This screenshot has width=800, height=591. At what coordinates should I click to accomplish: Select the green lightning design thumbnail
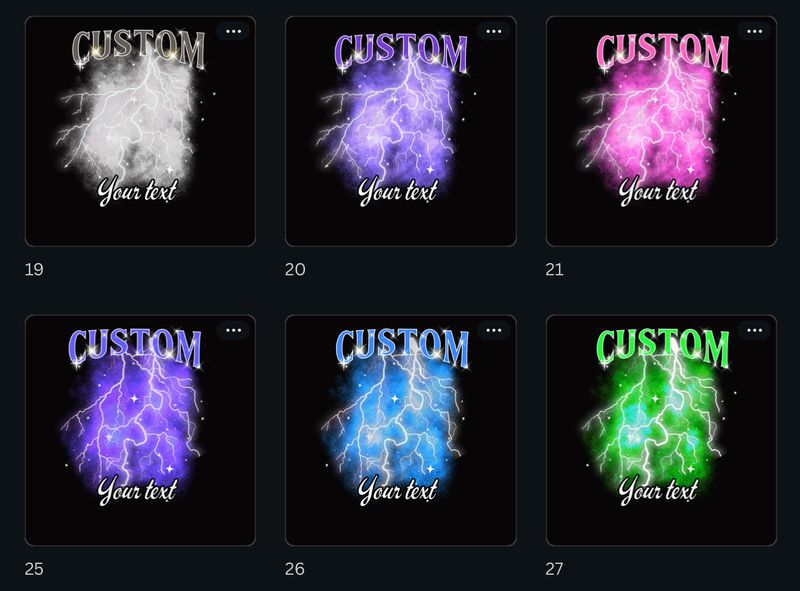click(661, 431)
